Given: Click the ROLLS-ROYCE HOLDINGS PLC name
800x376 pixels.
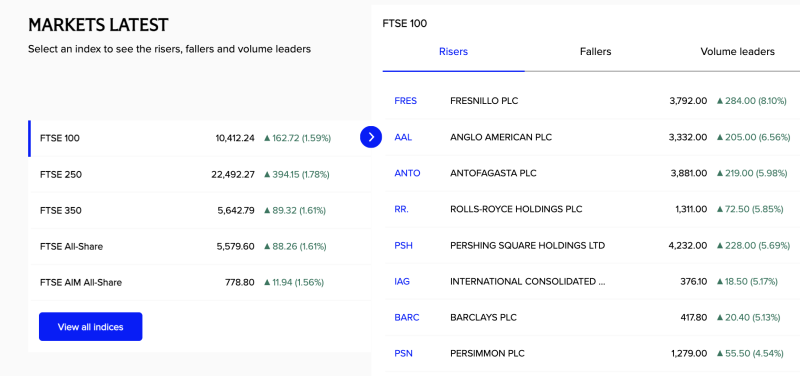Looking at the screenshot, I should pyautogui.click(x=516, y=209).
